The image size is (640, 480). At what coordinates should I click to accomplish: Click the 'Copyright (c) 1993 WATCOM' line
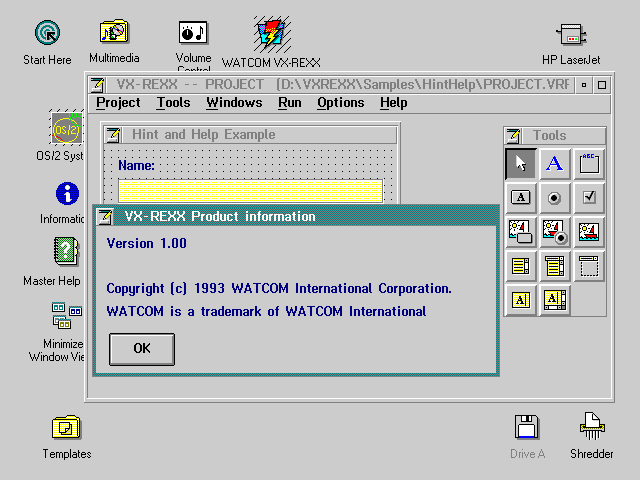[x=279, y=289]
